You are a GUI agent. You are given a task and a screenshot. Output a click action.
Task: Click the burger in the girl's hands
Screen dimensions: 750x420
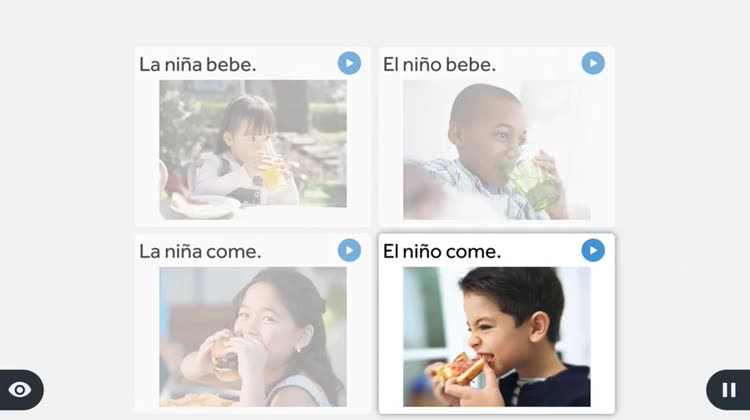225,360
